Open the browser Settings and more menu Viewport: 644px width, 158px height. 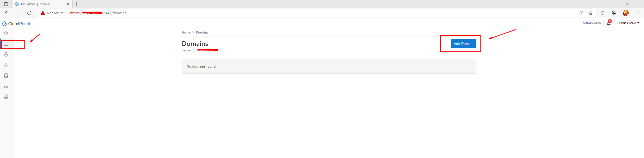point(637,13)
